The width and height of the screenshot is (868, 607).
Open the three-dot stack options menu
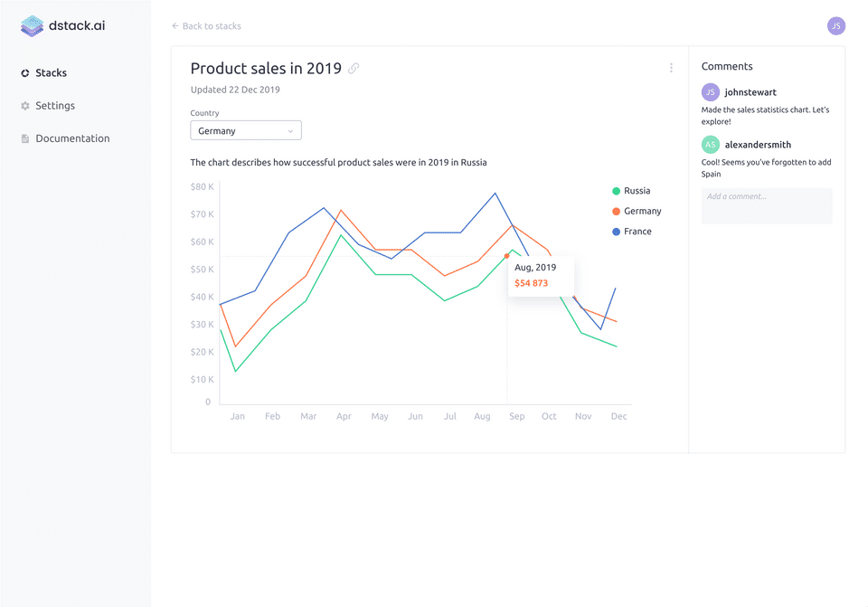click(x=671, y=68)
